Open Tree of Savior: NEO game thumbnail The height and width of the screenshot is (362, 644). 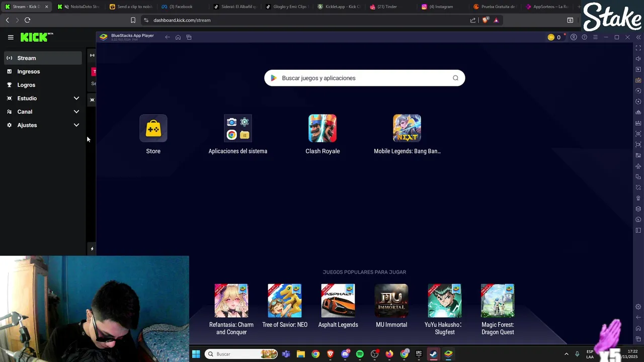click(285, 301)
